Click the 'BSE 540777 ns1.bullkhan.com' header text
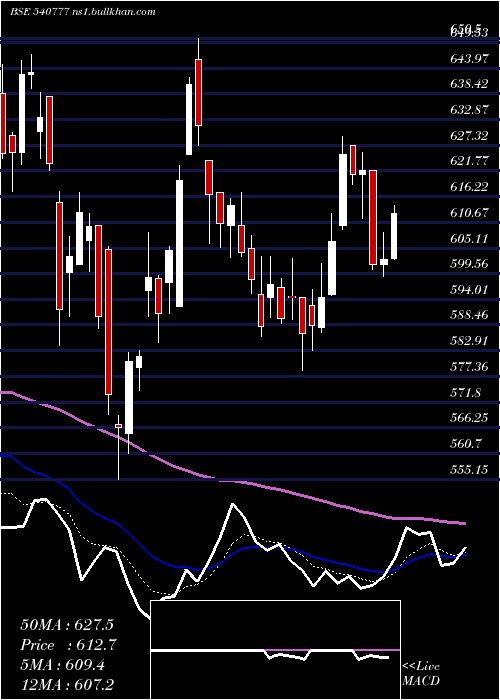 (x=83, y=12)
